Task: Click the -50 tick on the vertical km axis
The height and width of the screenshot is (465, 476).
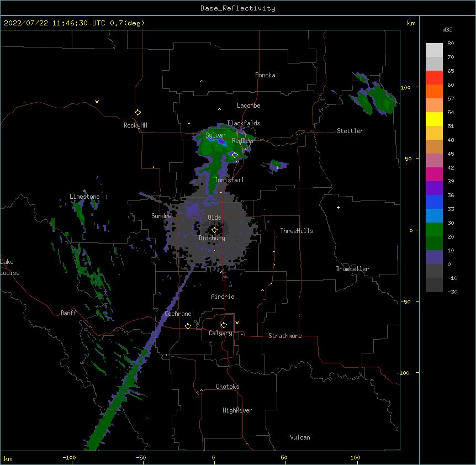Action: (405, 302)
